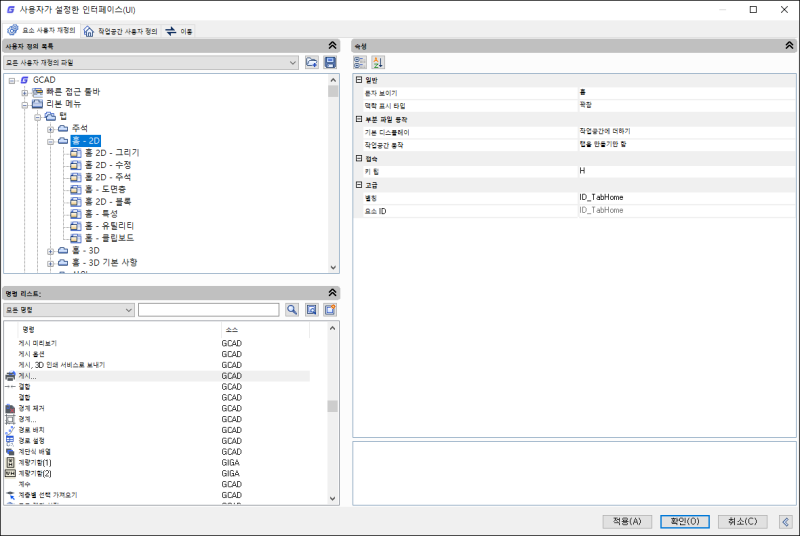
Task: Click the command search input field
Action: pos(209,310)
